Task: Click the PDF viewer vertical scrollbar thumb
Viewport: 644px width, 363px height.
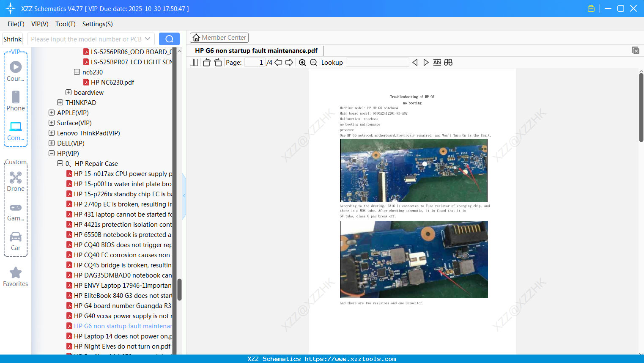Action: point(641,107)
